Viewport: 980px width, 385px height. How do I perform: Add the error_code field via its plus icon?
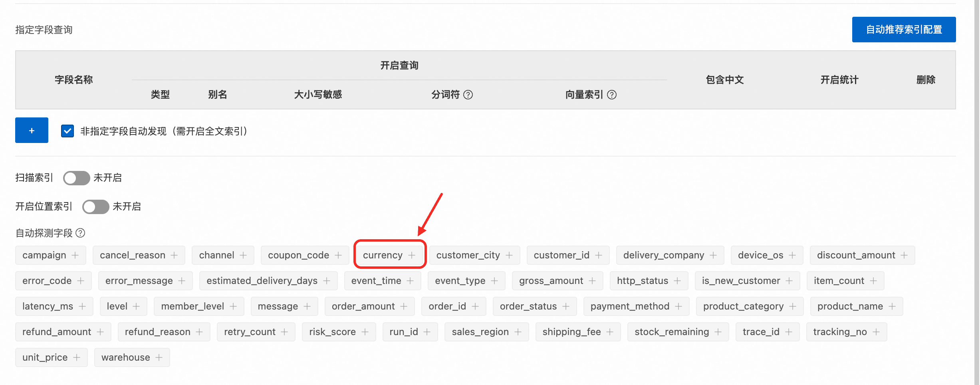[81, 281]
